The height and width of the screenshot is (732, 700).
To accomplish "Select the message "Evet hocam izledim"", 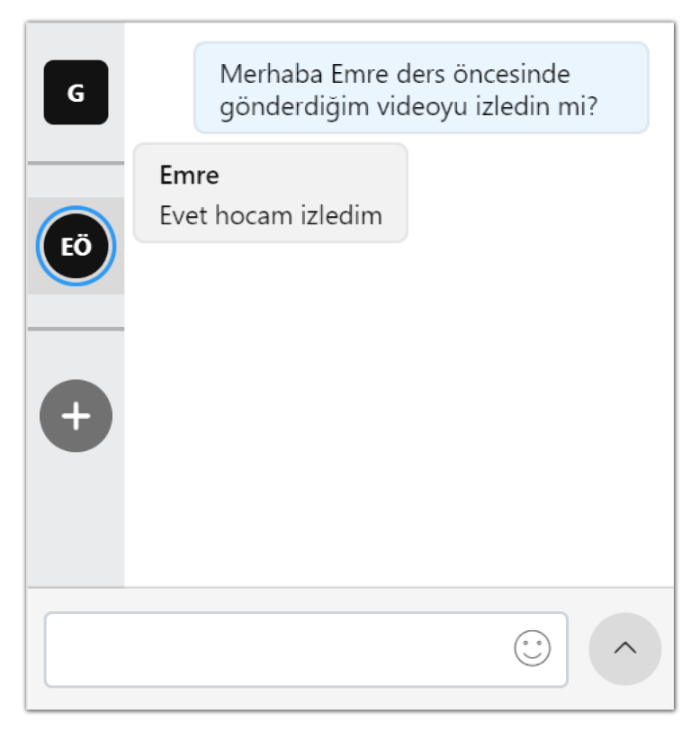I will (x=271, y=216).
